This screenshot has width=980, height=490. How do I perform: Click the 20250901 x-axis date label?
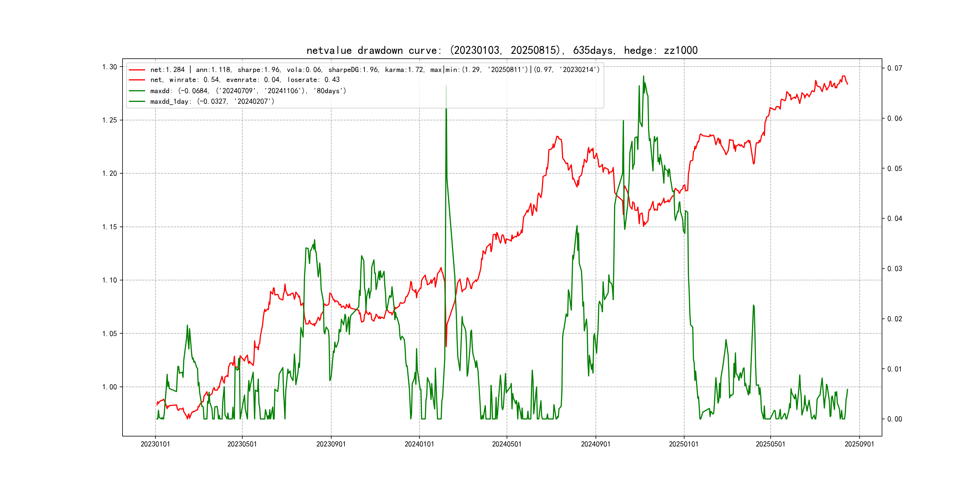point(859,444)
